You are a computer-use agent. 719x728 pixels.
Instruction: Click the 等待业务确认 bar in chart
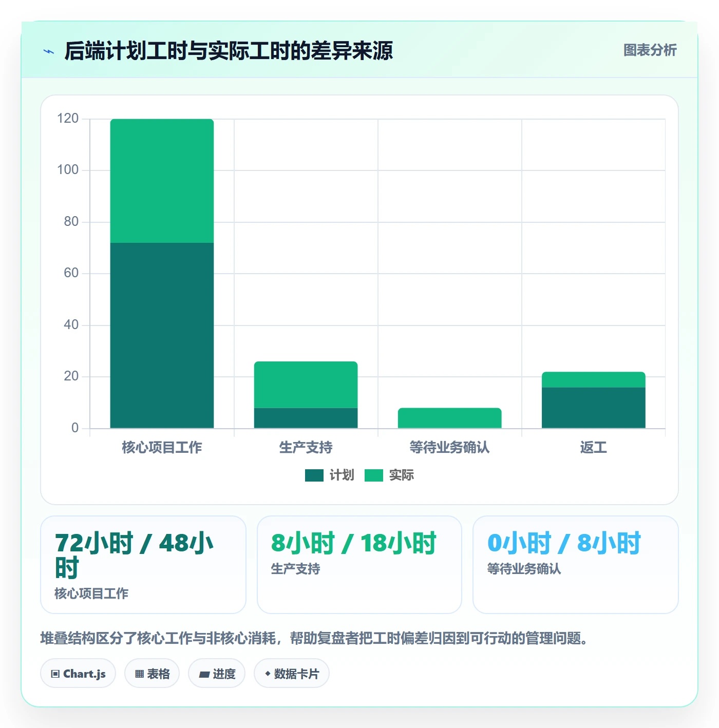point(449,418)
